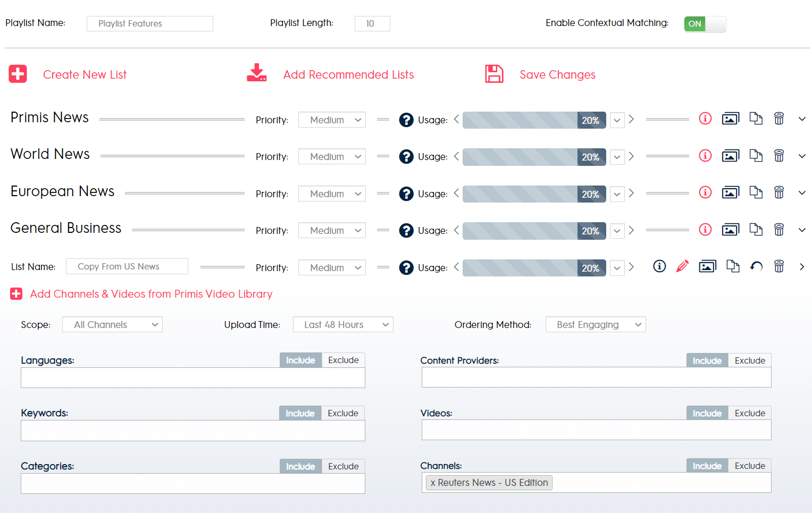
Task: Click the pencil edit icon for Copy From US News
Action: pyautogui.click(x=682, y=266)
